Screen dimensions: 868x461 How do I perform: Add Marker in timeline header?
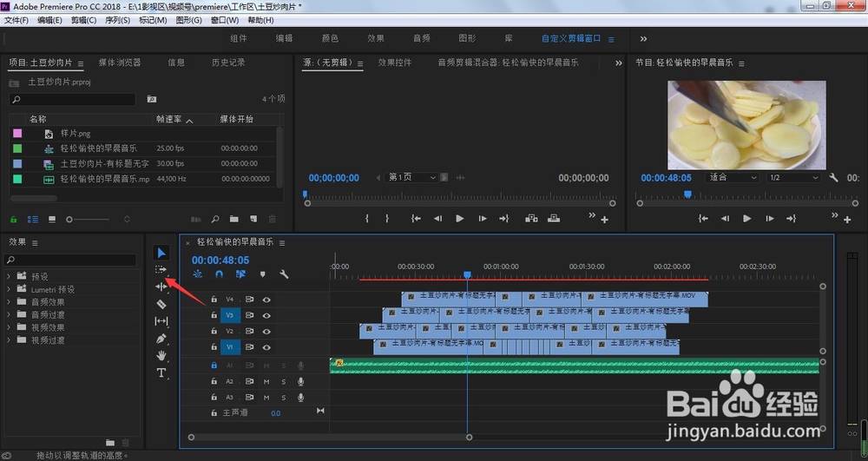(262, 274)
